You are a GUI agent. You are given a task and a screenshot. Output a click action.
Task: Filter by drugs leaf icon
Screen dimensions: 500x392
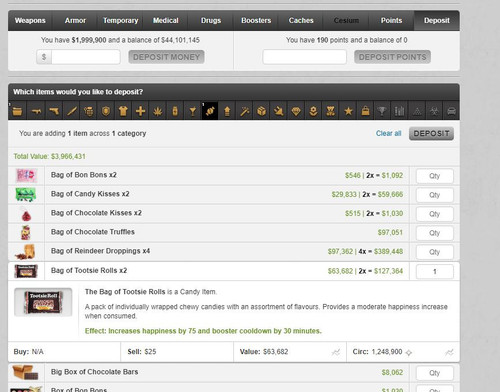tap(158, 111)
